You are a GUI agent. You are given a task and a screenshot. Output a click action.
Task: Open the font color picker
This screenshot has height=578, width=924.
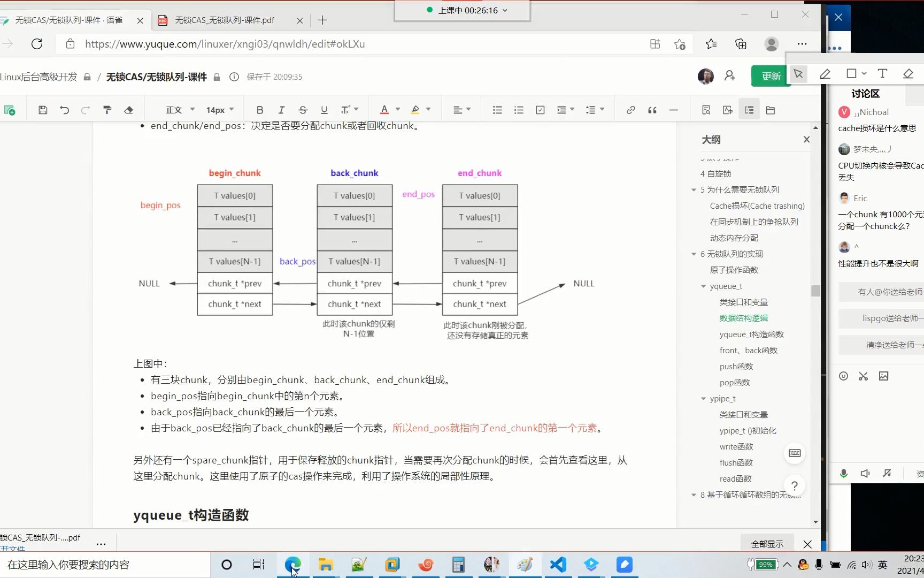(389, 109)
